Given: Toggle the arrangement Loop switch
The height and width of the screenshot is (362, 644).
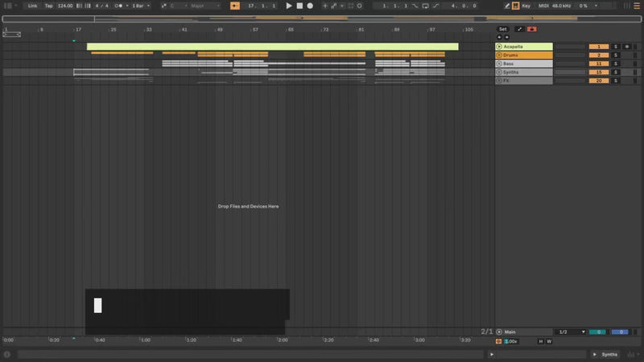Looking at the screenshot, I should 424,6.
